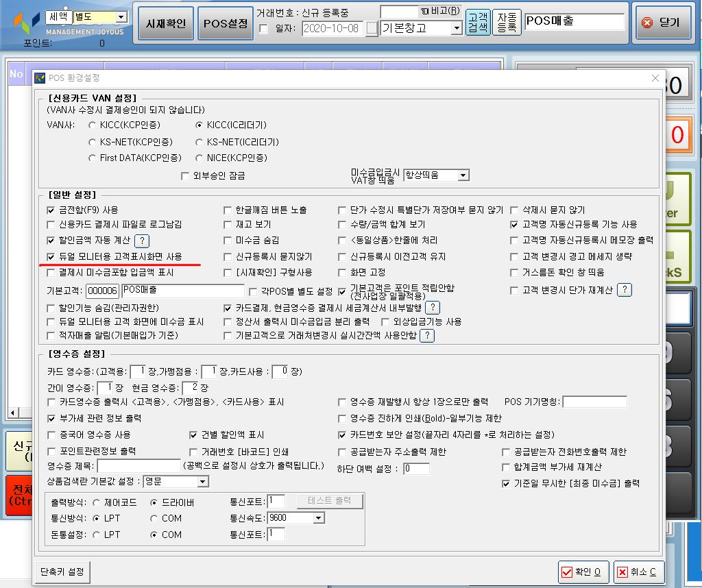Select 제어코드 출력방식 radio
Image resolution: width=702 pixels, height=588 pixels.
(96, 502)
